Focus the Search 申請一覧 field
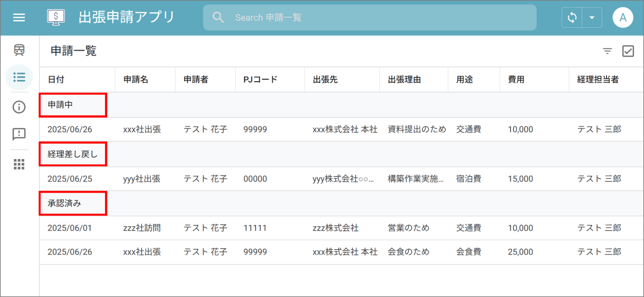Viewport: 644px width, 297px height. point(370,17)
